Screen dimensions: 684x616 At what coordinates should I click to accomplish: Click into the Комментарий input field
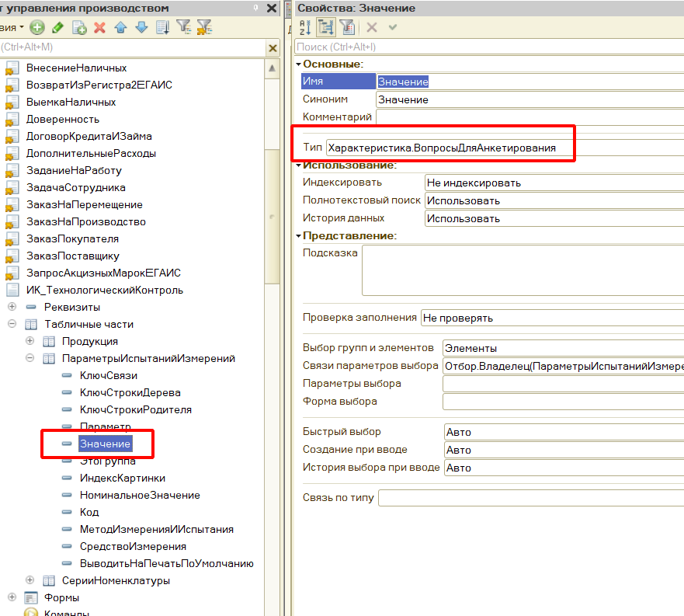point(528,117)
